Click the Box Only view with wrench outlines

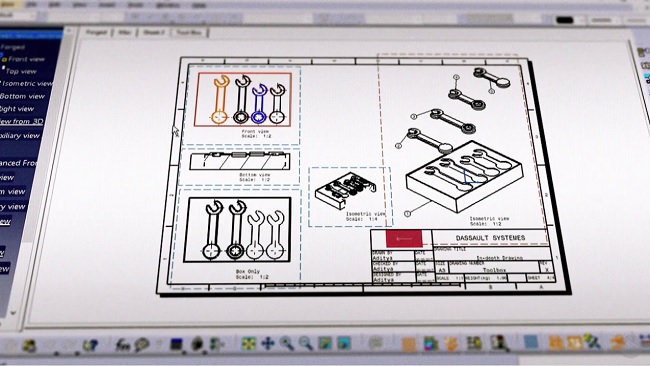click(x=238, y=230)
